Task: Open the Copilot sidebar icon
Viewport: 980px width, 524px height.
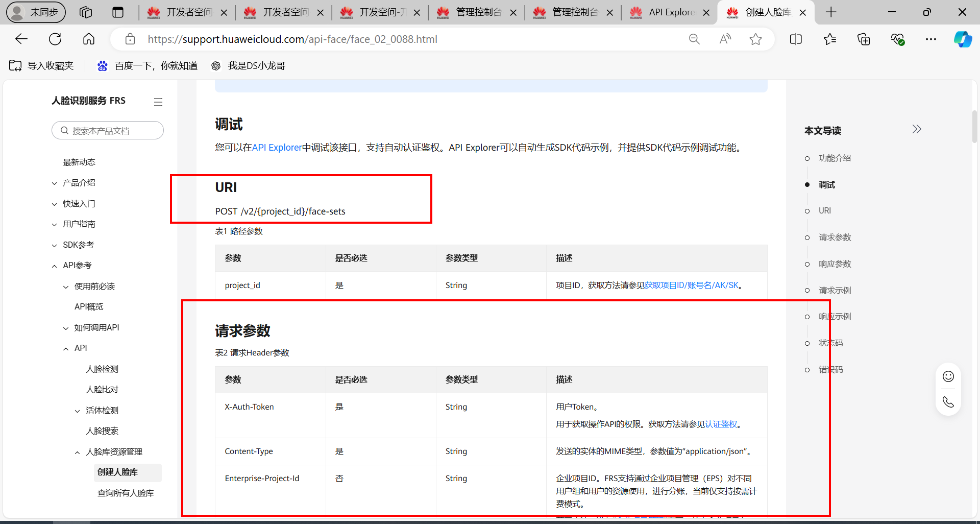Action: [x=963, y=39]
